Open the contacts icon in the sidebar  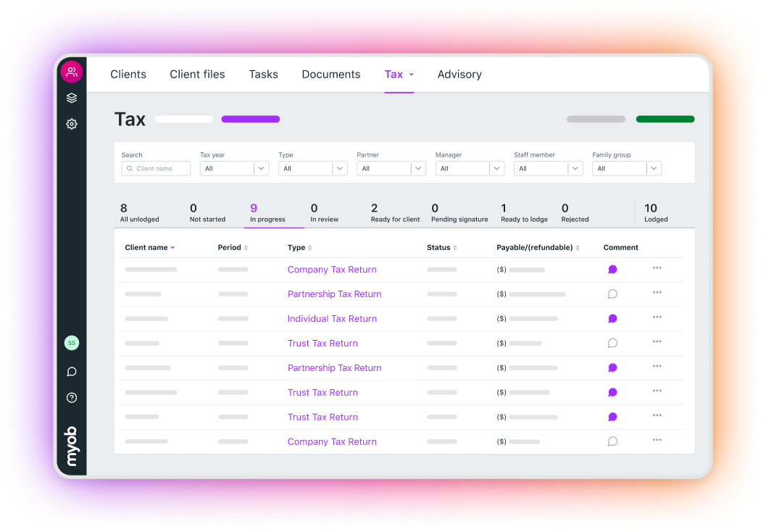pyautogui.click(x=71, y=72)
